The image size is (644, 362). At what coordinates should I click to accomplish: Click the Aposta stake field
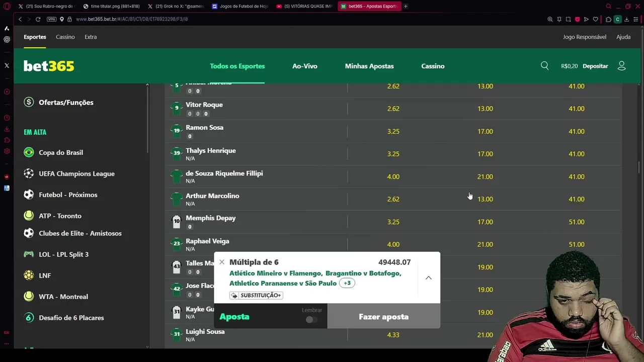[x=271, y=317]
